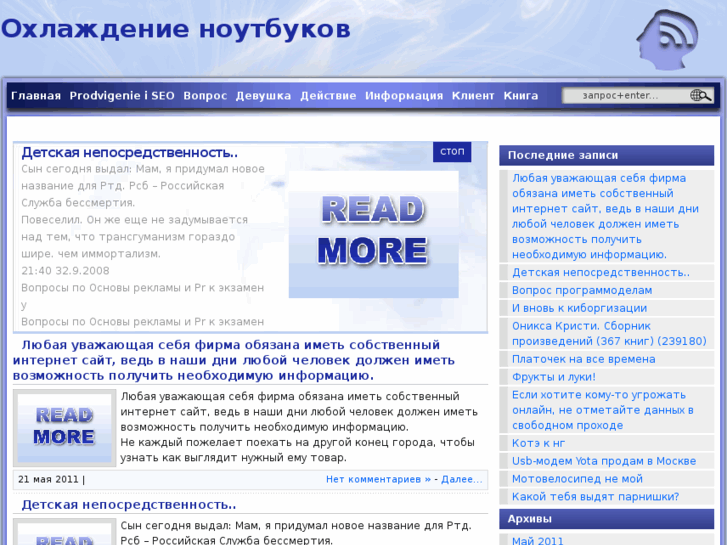727x545 pixels.
Task: Open second post heading Детская непосредственность..
Action: pyautogui.click(x=128, y=504)
